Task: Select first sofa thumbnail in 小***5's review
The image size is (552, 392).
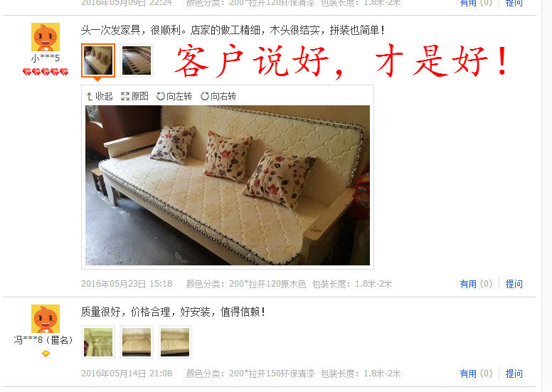Action: 98,60
